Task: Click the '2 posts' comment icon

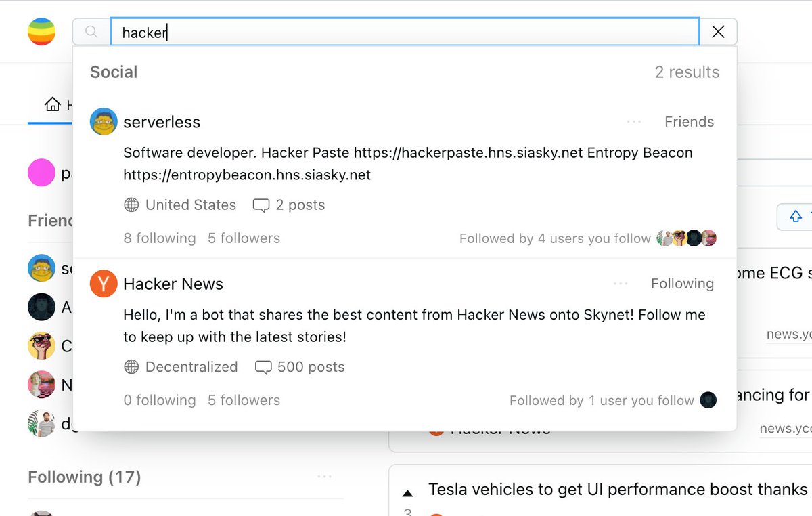Action: tap(261, 205)
